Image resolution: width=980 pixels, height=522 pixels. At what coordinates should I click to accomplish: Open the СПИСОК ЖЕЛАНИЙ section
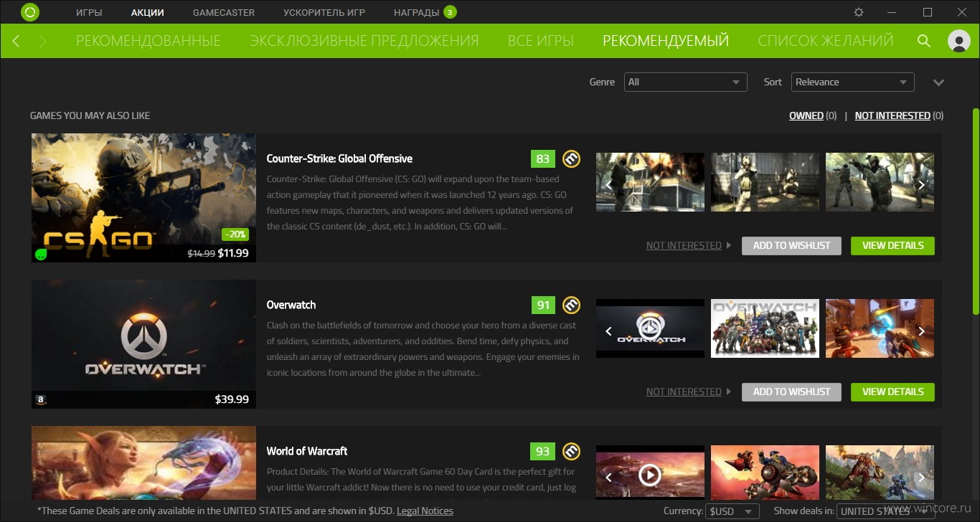[826, 41]
